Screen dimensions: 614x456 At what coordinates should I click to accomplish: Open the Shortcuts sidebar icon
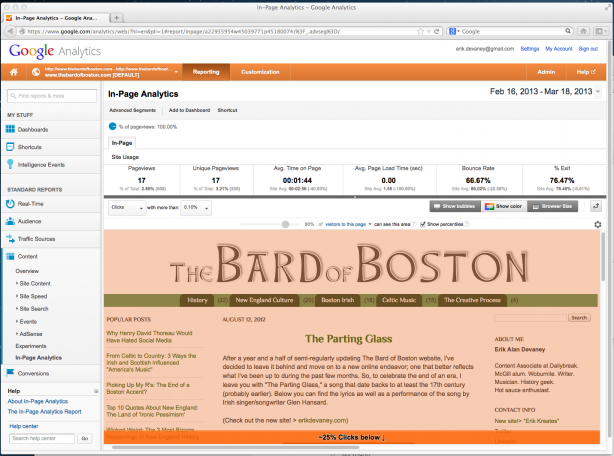[10, 147]
